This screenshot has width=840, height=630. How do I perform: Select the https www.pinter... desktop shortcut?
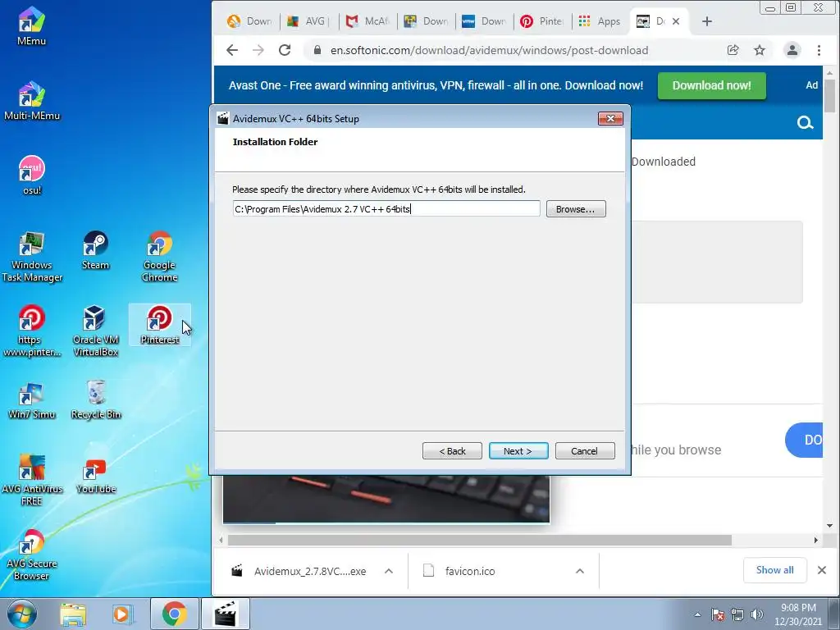32,331
